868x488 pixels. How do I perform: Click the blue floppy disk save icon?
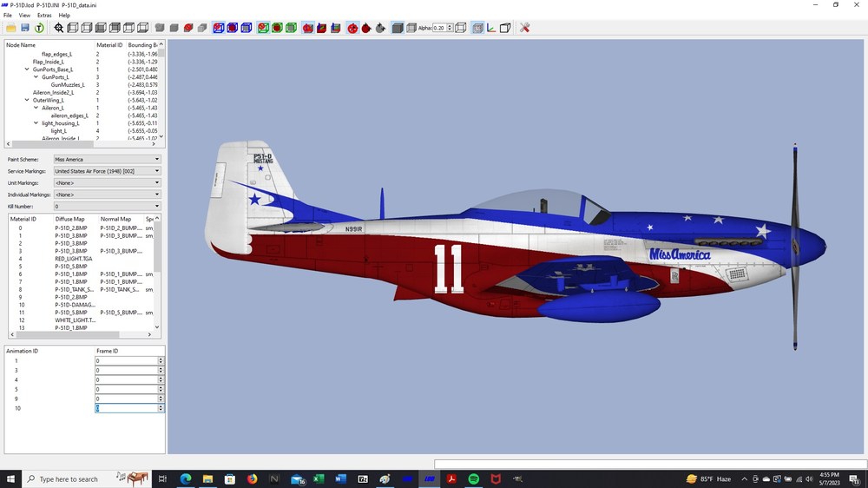[25, 28]
